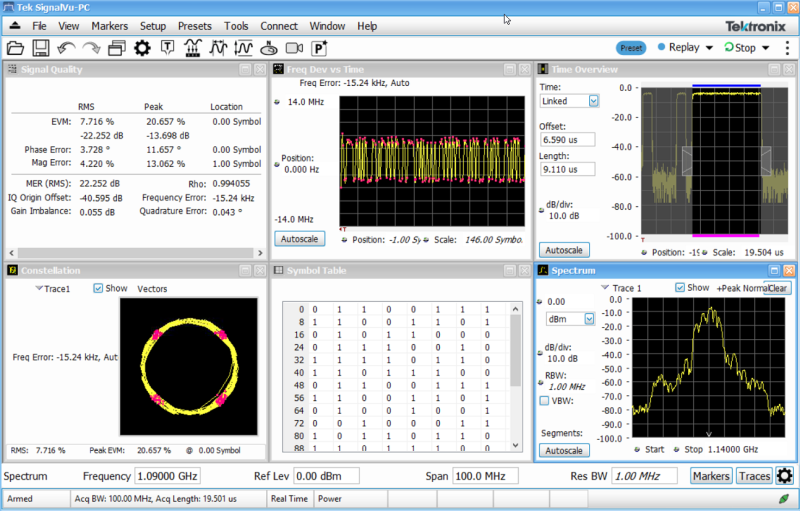800x511 pixels.
Task: Click the Res BW field showing 1.00 MHz
Action: click(644, 476)
